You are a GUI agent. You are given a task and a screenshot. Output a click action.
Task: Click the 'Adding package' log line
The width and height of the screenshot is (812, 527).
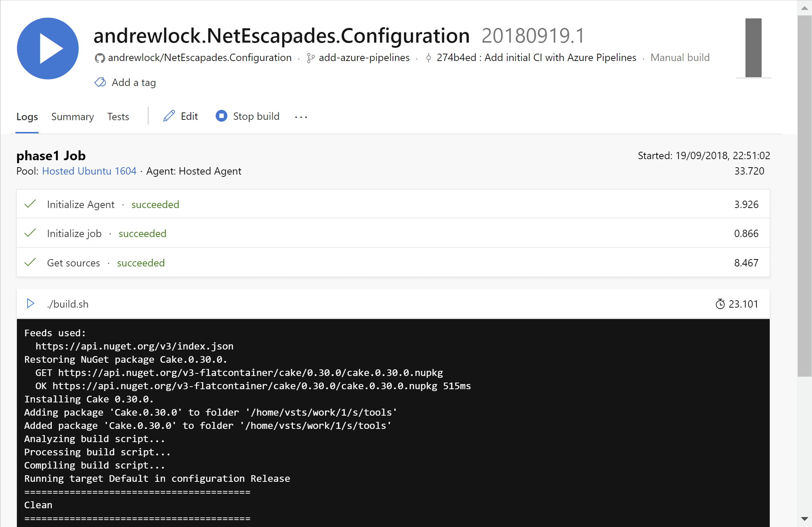pos(211,412)
